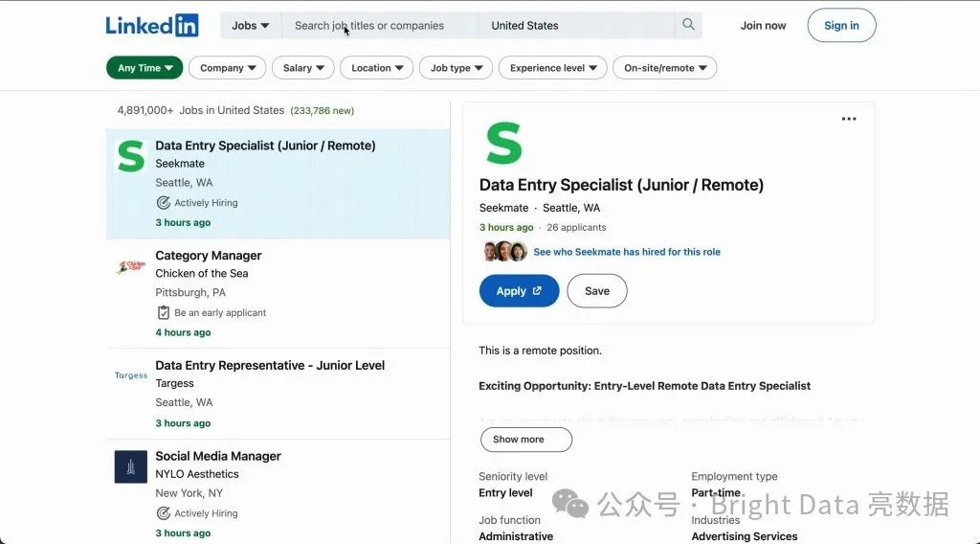
Task: Click the large Seekmate S logo in job details
Action: pos(503,144)
